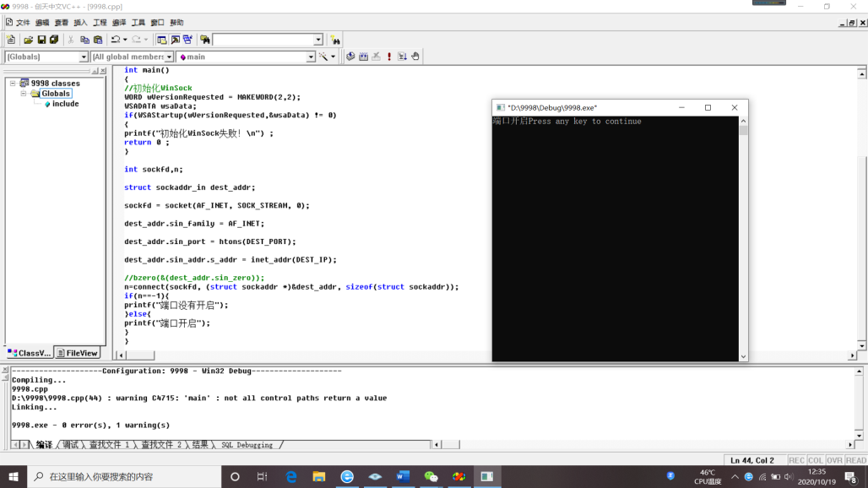
Task: Collapse the Globals folder node
Action: point(24,94)
